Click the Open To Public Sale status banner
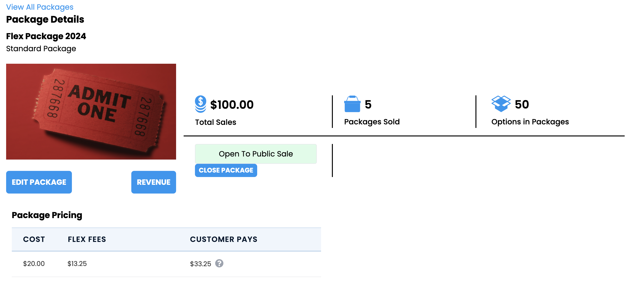Viewport: 644px width, 287px height. (256, 154)
